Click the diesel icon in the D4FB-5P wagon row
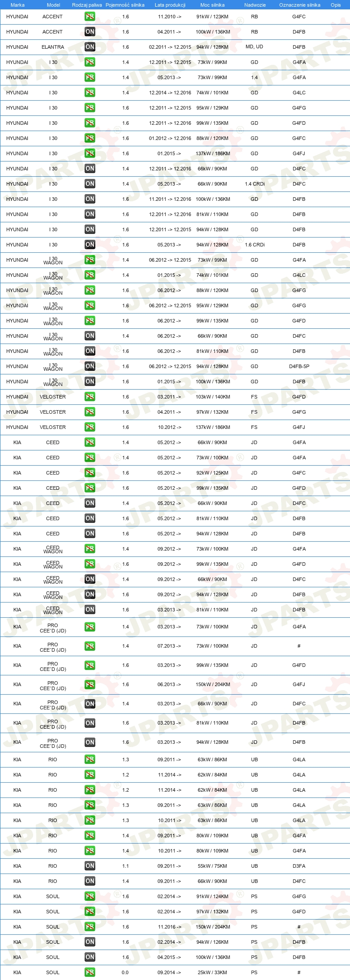 coord(90,366)
